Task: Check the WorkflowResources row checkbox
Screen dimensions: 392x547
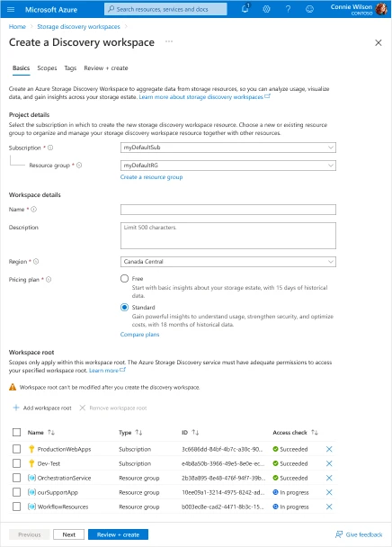Action: coord(16,507)
